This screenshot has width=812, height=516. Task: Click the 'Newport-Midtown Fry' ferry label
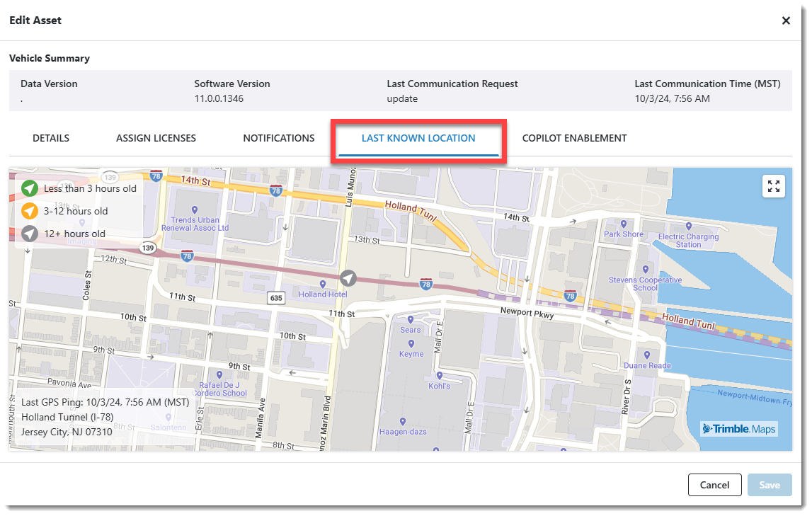[x=755, y=398]
